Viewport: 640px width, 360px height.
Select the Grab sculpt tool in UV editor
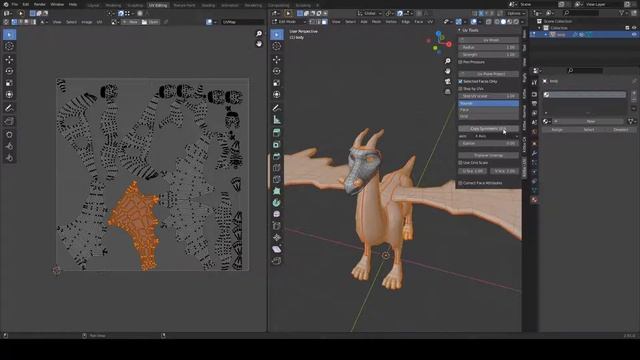9,135
